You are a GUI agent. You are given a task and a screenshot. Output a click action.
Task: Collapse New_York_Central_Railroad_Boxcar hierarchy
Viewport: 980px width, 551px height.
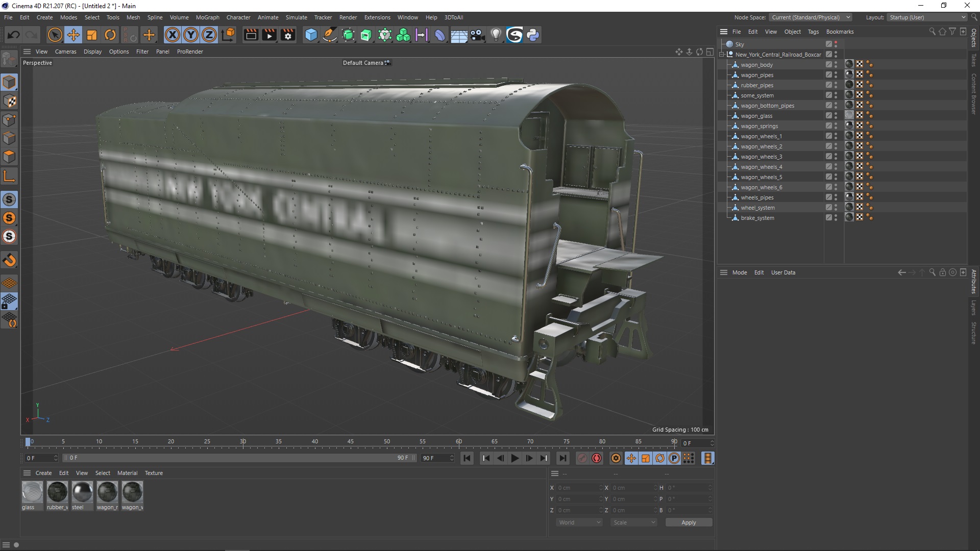tap(722, 55)
